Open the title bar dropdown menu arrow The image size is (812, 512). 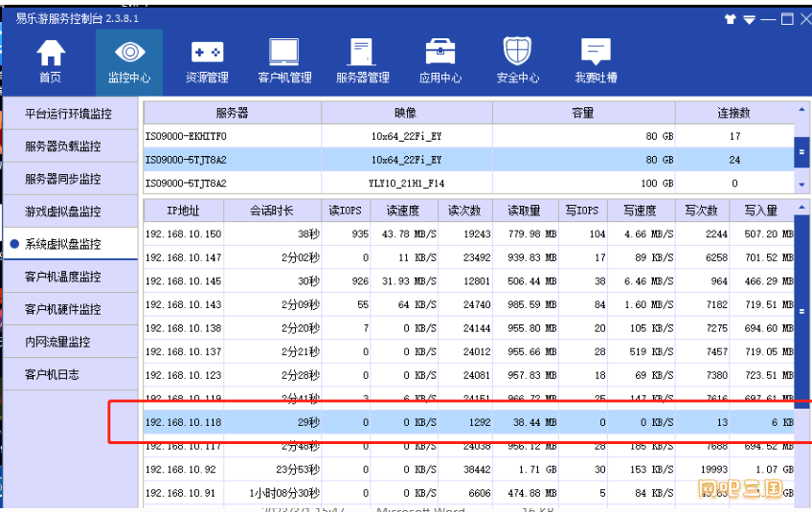click(749, 18)
